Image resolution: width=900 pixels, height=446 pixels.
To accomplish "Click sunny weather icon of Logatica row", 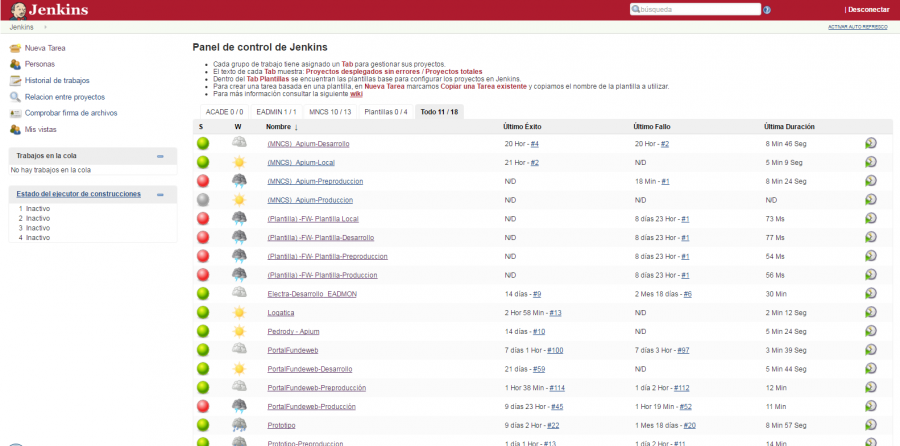I will tap(239, 312).
